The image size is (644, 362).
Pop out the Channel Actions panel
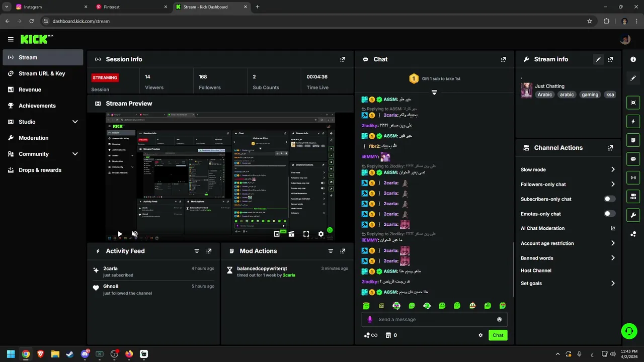point(610,148)
